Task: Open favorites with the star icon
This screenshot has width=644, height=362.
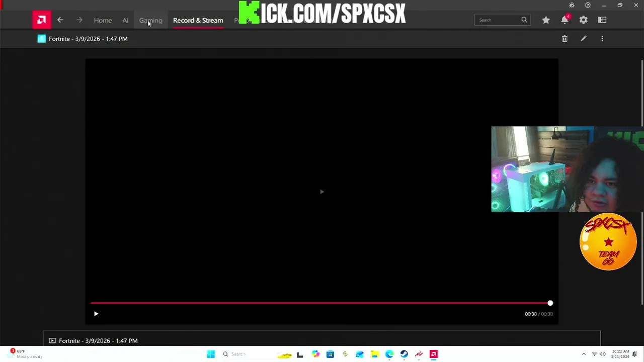Action: 546,20
